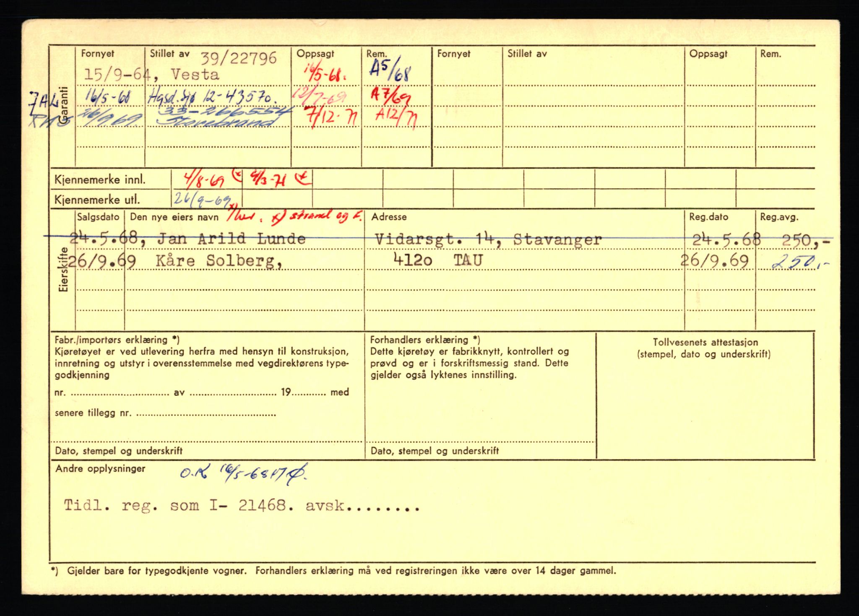This screenshot has height=616, width=859.
Task: Click the blank after 'senere tillegg nr.'
Action: (206, 413)
